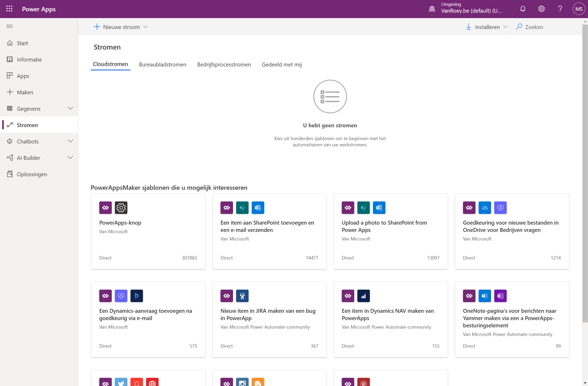Click the Blogger icon on bottom row card
Image resolution: width=588 pixels, height=386 pixels.
tap(258, 382)
